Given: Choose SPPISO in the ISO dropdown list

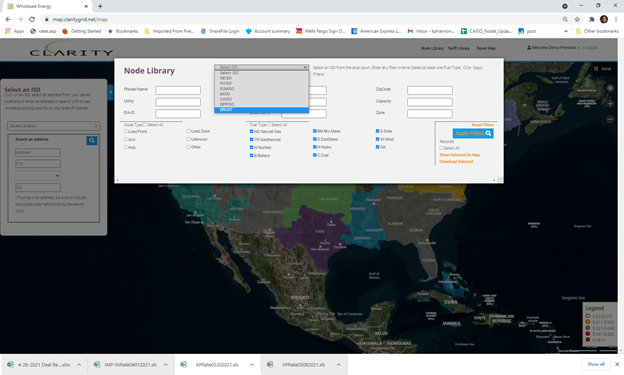Looking at the screenshot, I should click(261, 104).
